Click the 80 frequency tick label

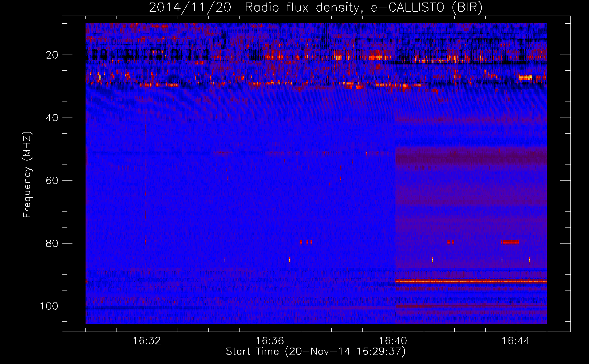point(52,243)
